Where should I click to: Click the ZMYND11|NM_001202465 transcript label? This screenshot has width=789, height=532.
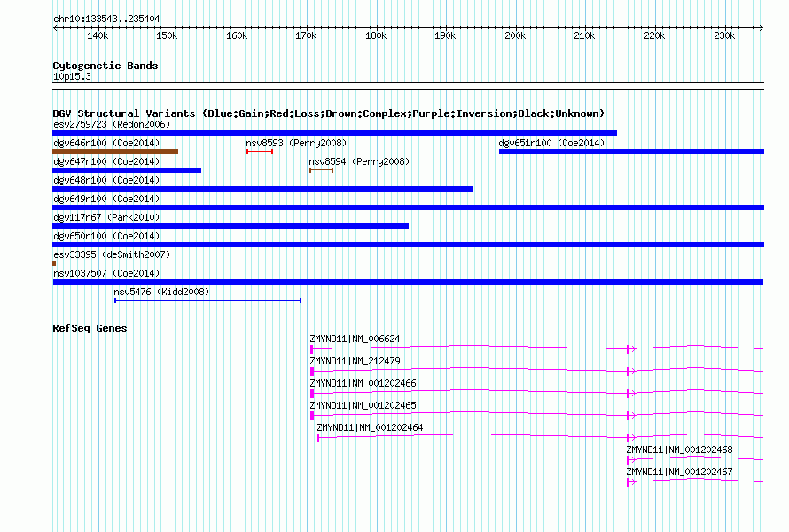point(363,406)
